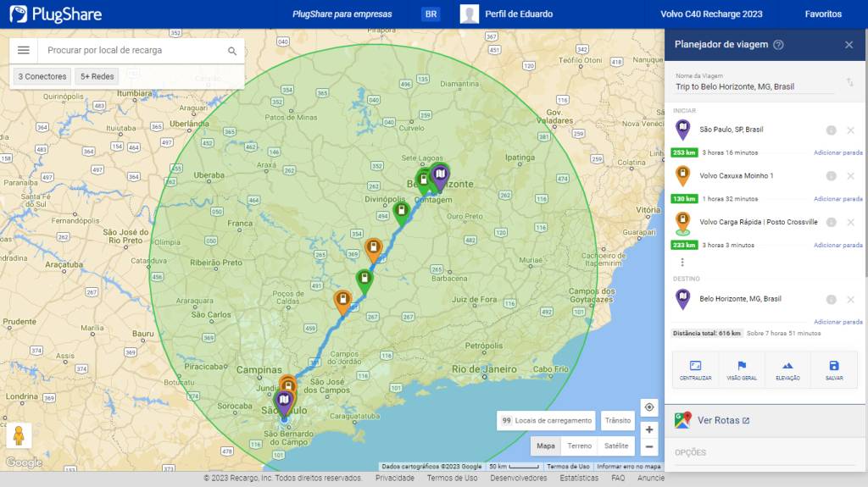The height and width of the screenshot is (487, 868).
Task: Show info for Volvo Carga Rápida Posto Crossville
Action: [x=831, y=222]
